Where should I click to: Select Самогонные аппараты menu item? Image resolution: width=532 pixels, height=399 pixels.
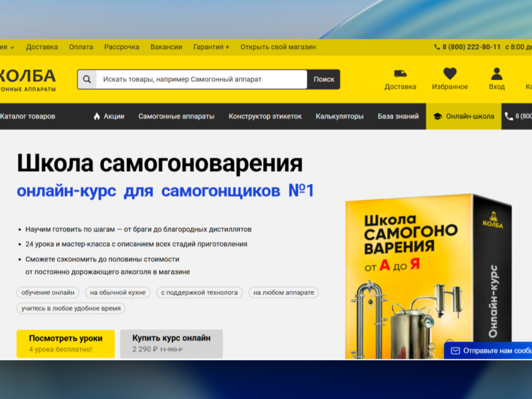[176, 116]
